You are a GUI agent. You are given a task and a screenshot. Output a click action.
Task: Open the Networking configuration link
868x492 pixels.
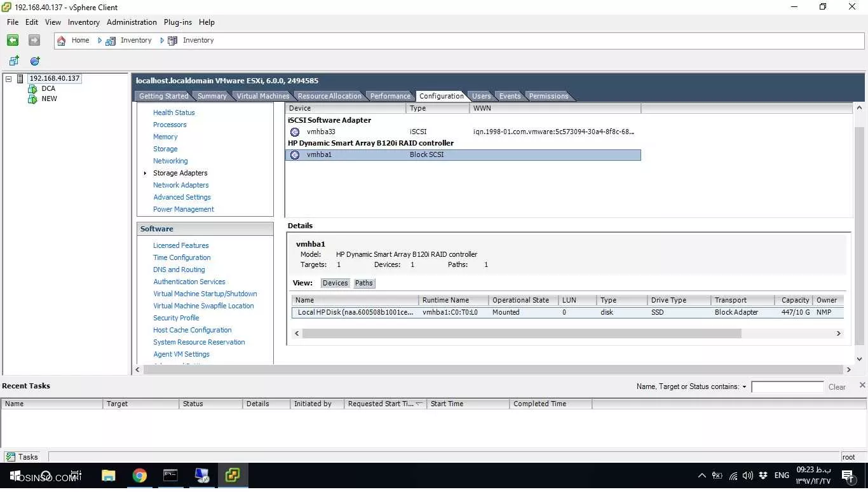pos(170,161)
